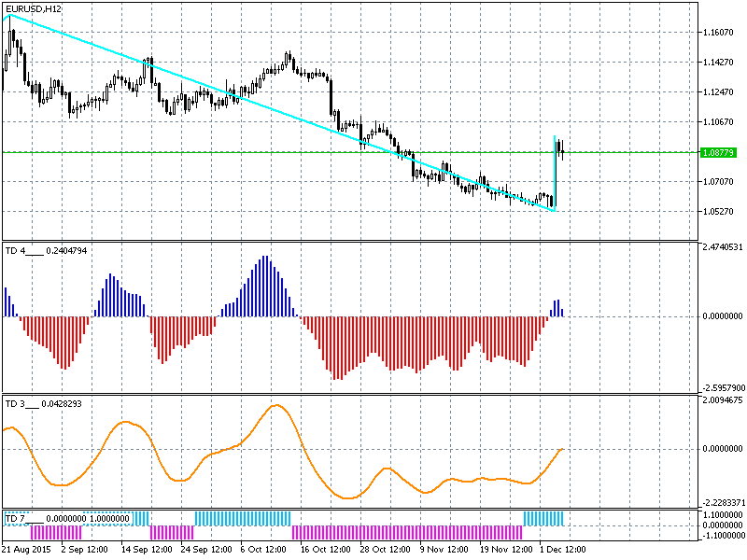Click the -2.2283371 scale value of TD 3
The image size is (747, 560).
(x=722, y=502)
